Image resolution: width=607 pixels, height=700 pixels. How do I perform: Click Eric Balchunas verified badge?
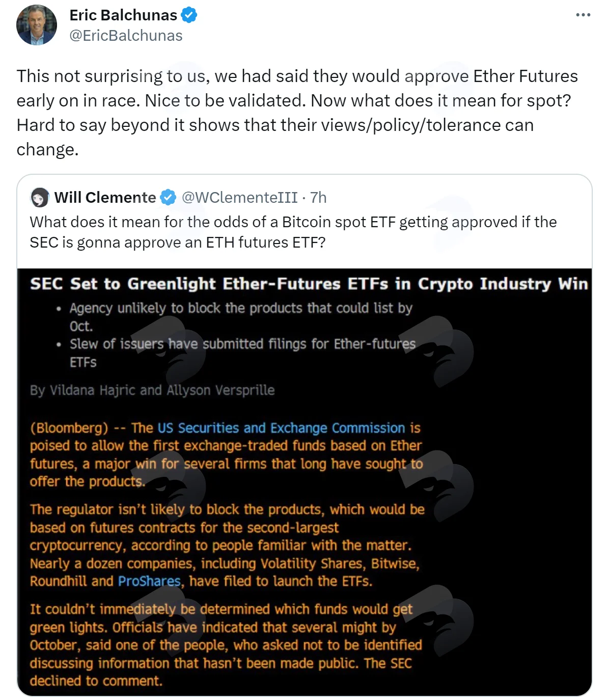[x=189, y=15]
